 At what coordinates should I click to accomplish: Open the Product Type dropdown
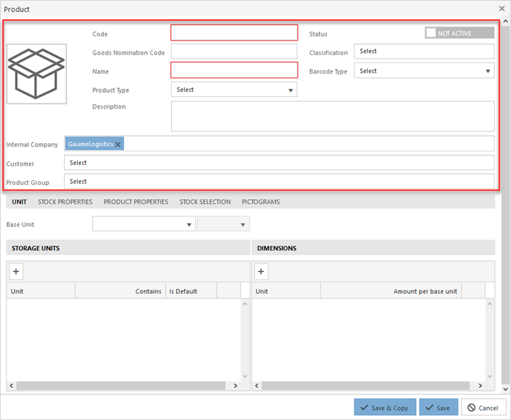[x=234, y=89]
